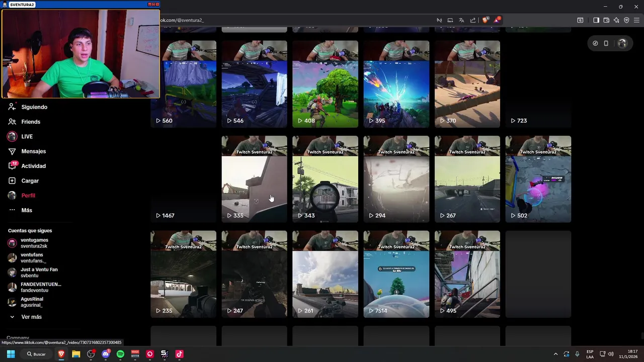Open the TikTok app taskbar icon

pyautogui.click(x=179, y=354)
